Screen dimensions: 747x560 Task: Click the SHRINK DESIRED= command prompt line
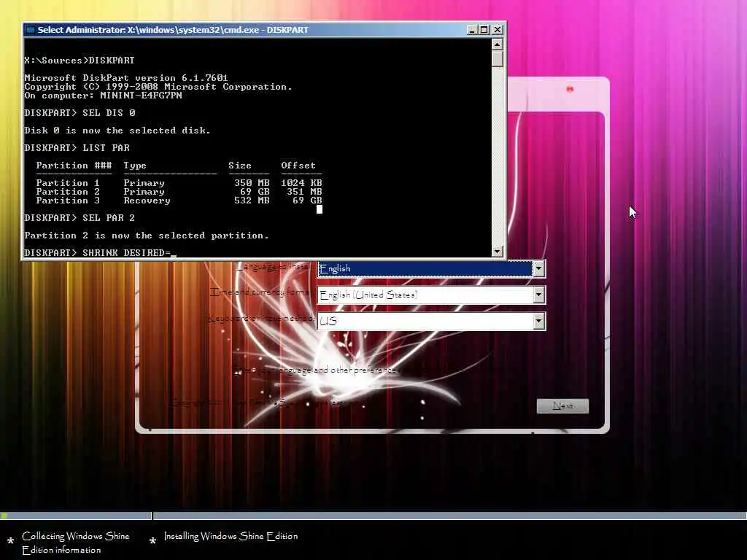(101, 252)
